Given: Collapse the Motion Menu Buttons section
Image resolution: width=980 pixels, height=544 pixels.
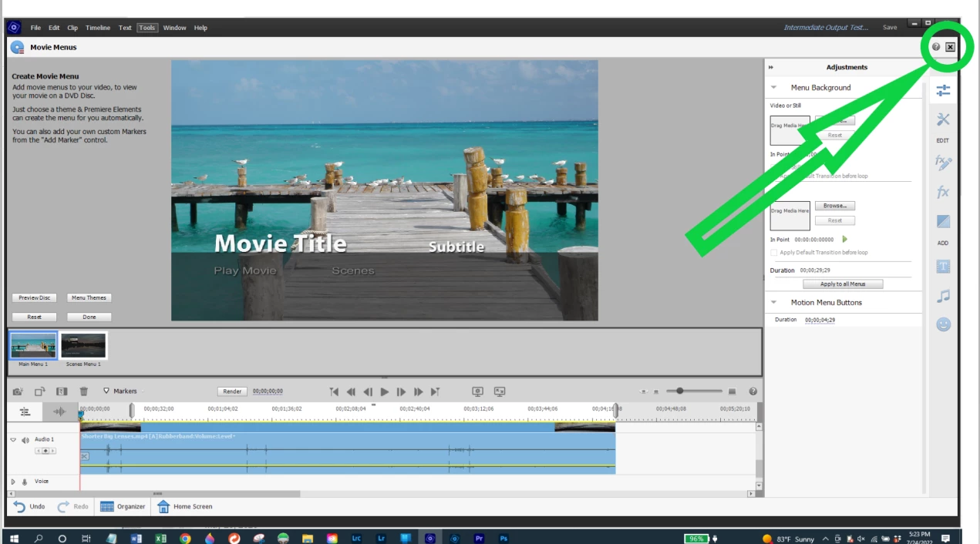Looking at the screenshot, I should (774, 303).
